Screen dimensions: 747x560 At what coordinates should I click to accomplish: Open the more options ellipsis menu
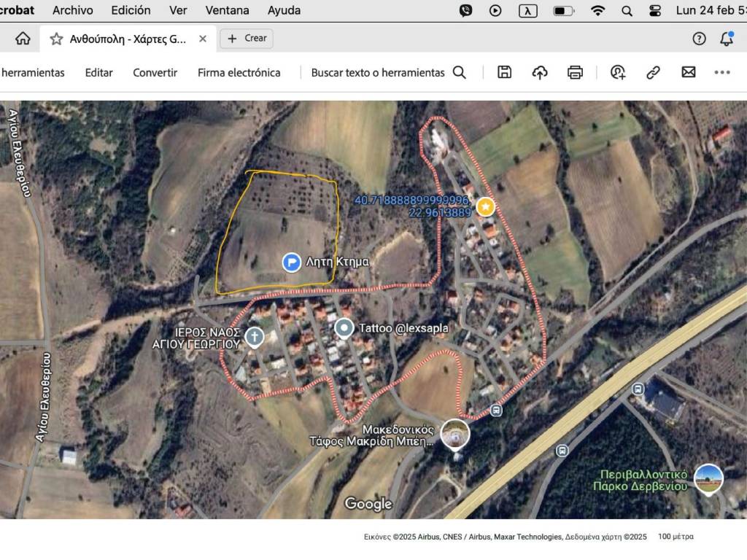tap(722, 72)
